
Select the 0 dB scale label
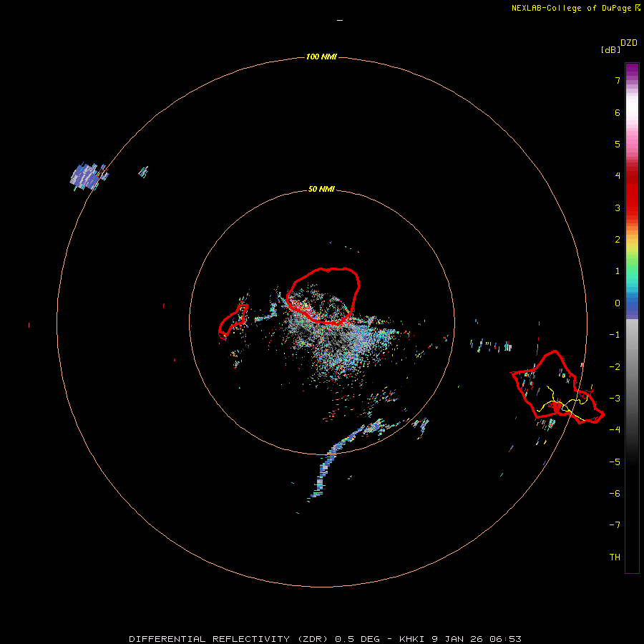click(x=618, y=303)
